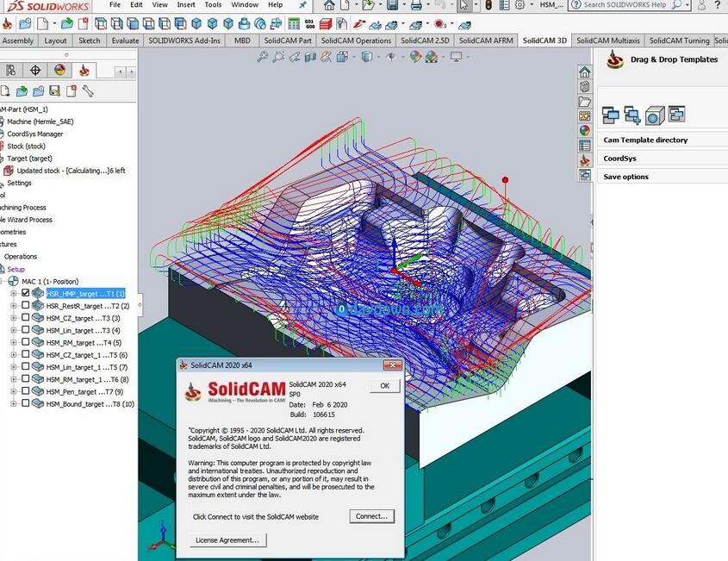The width and height of the screenshot is (728, 561).
Task: Click the Zoom to Fit magnifier icon
Action: coord(263,57)
